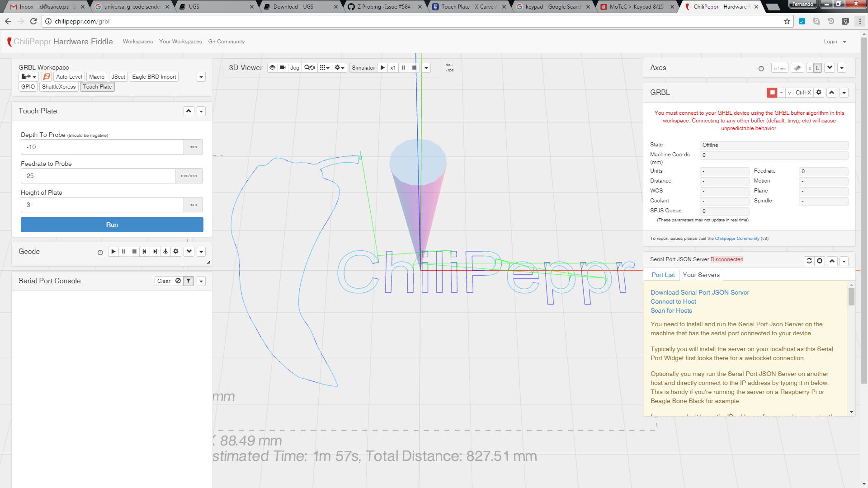868x488 pixels.
Task: Open Gcode gear settings
Action: point(176,252)
